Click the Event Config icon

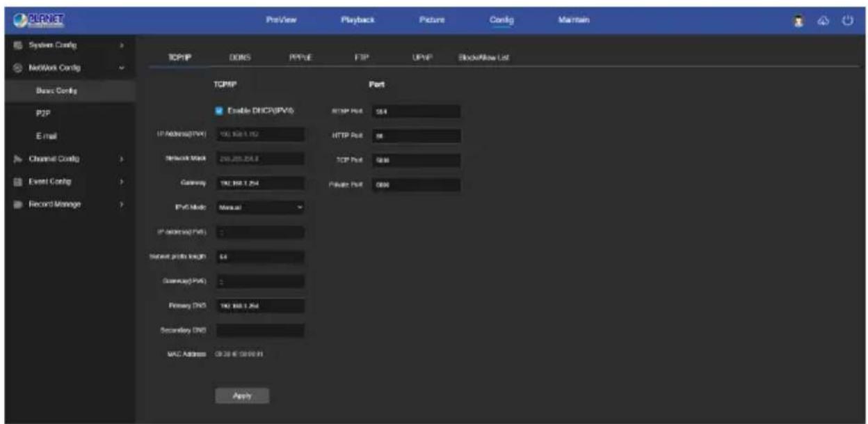[17, 182]
